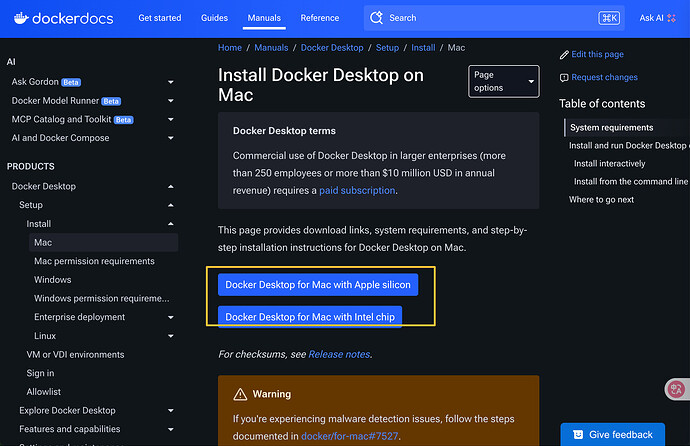Viewport: 690px width, 446px height.
Task: Switch to the Reference tab
Action: pos(319,18)
